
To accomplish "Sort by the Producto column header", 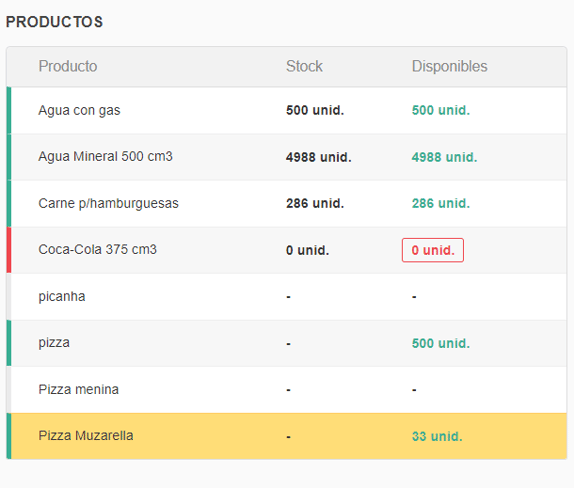I will coord(68,66).
